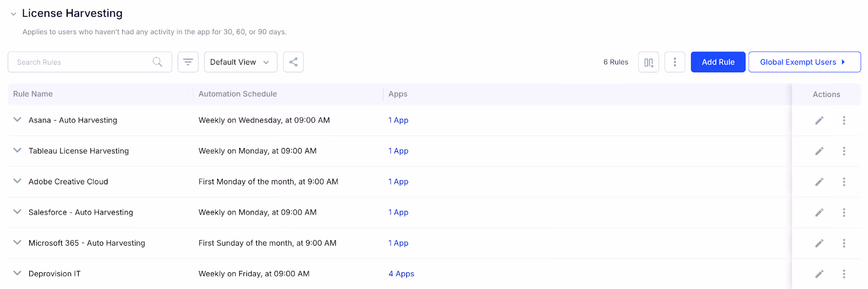
Task: Edit the Microsoft 365 - Auto Harvesting rule
Action: (819, 243)
